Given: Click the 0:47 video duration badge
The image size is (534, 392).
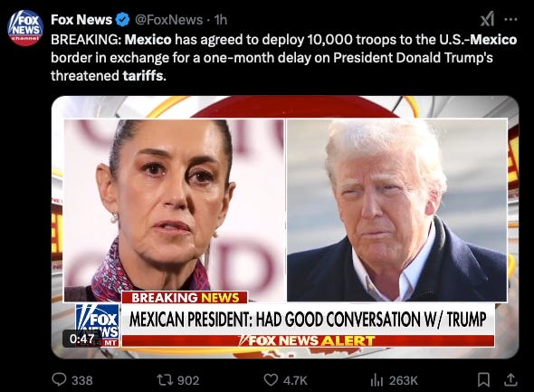Looking at the screenshot, I should 82,339.
